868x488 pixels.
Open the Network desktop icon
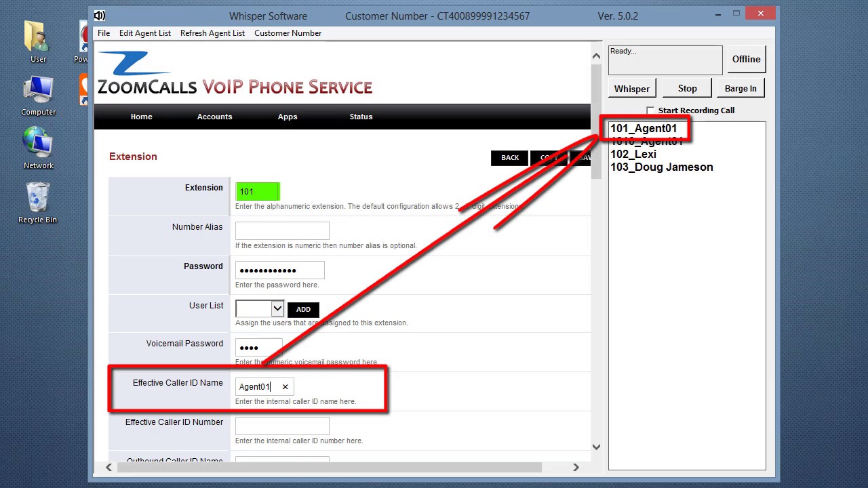click(x=38, y=148)
